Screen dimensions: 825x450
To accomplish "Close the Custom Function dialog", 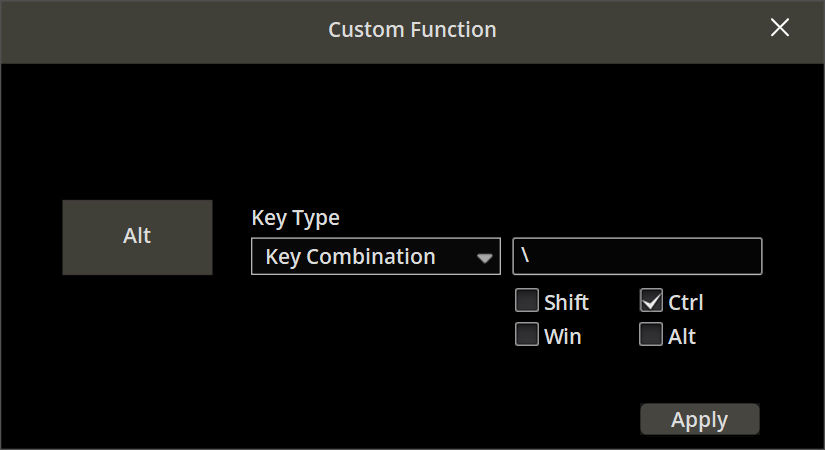I will (x=780, y=28).
